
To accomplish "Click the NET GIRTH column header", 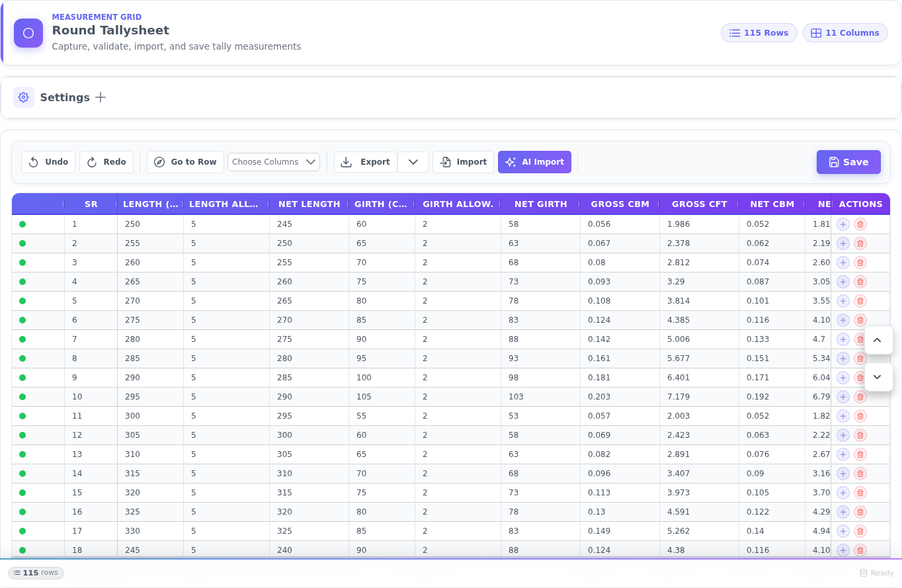I will (541, 204).
